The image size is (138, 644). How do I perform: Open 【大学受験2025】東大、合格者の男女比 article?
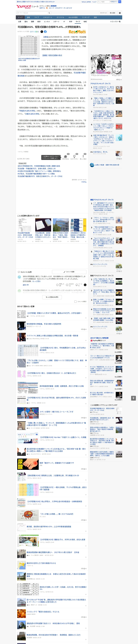(51, 373)
